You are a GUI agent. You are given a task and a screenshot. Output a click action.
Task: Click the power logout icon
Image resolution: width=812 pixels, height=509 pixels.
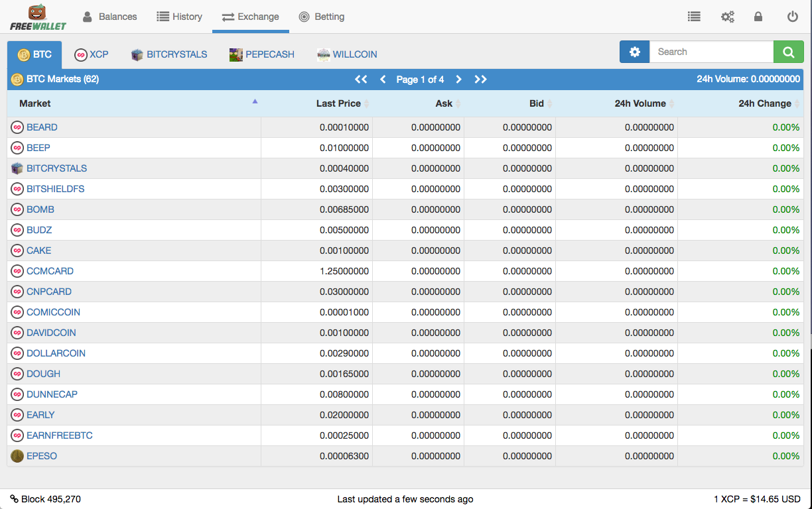tap(792, 17)
